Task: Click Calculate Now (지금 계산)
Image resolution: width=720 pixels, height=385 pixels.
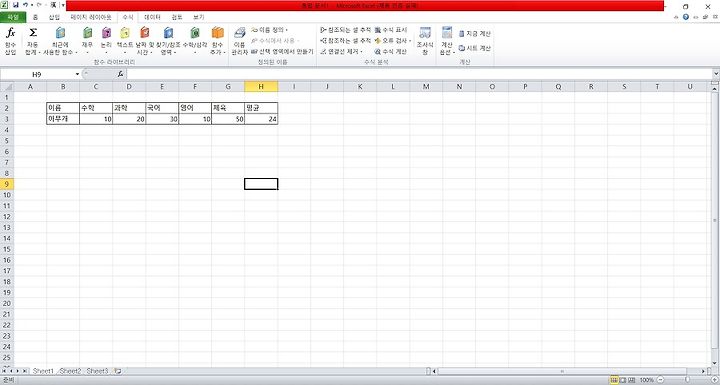Action: (x=475, y=34)
